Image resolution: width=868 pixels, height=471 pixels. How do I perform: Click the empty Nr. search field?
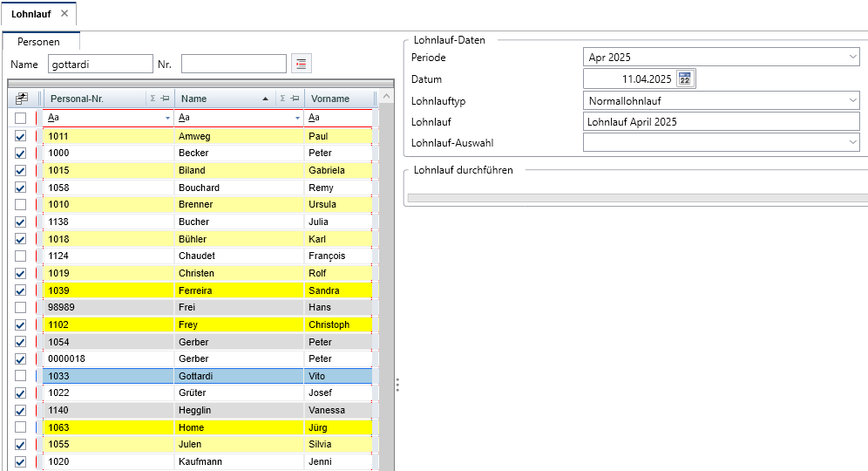pyautogui.click(x=234, y=64)
